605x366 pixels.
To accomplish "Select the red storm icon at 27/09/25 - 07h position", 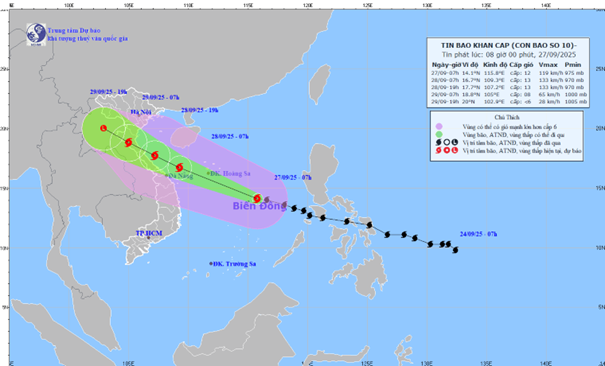I will 257,199.
